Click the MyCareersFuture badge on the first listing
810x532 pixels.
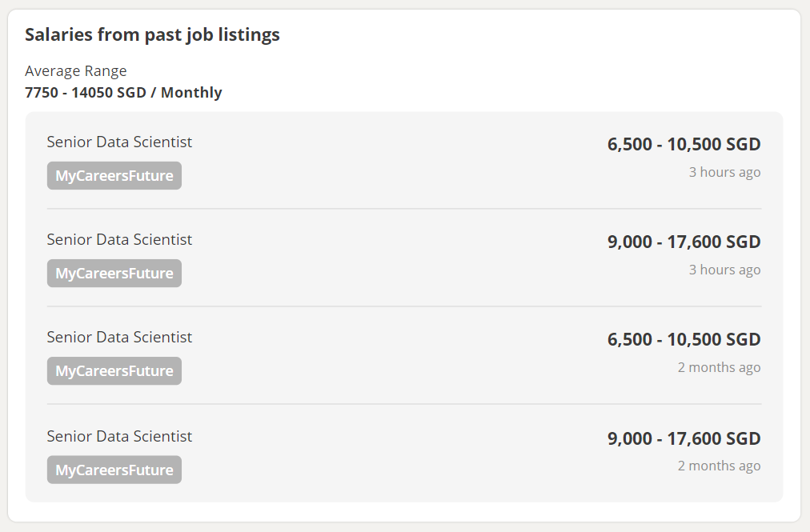click(x=114, y=175)
